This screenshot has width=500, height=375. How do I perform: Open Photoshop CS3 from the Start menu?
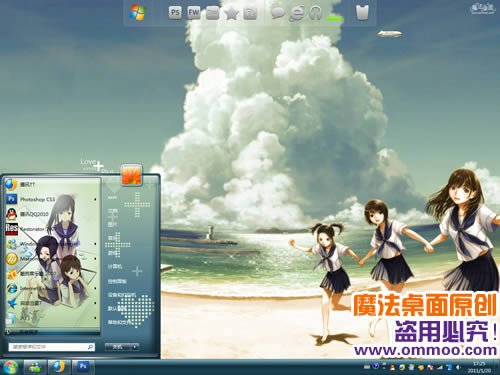(53, 199)
